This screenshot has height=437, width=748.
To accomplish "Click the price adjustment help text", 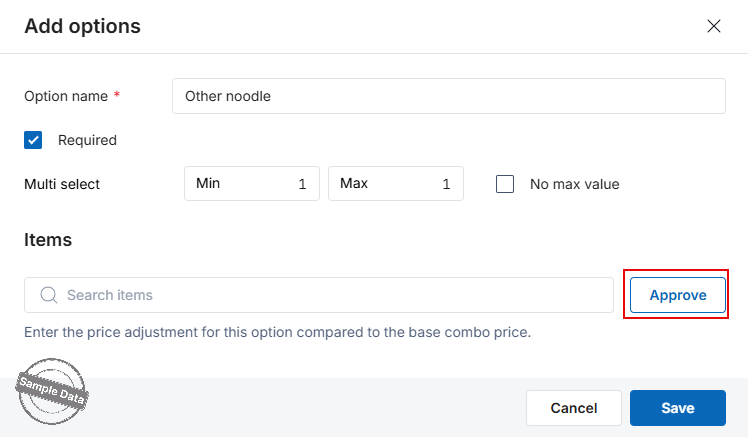I will (278, 332).
